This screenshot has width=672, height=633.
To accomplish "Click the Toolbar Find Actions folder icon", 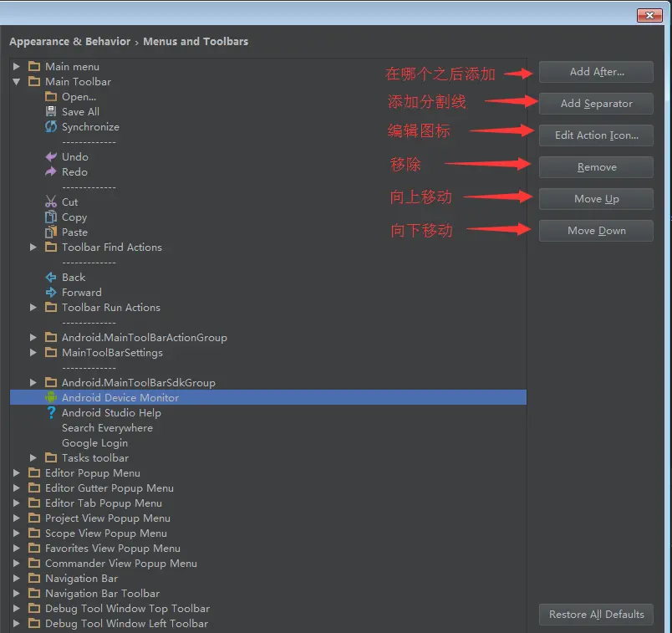I will (x=51, y=247).
